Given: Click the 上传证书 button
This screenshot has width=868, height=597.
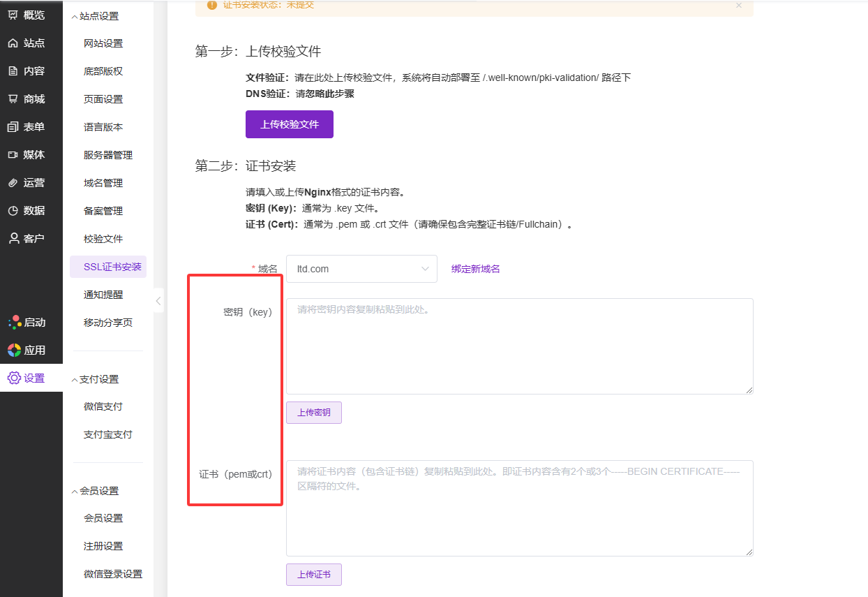Looking at the screenshot, I should point(314,575).
